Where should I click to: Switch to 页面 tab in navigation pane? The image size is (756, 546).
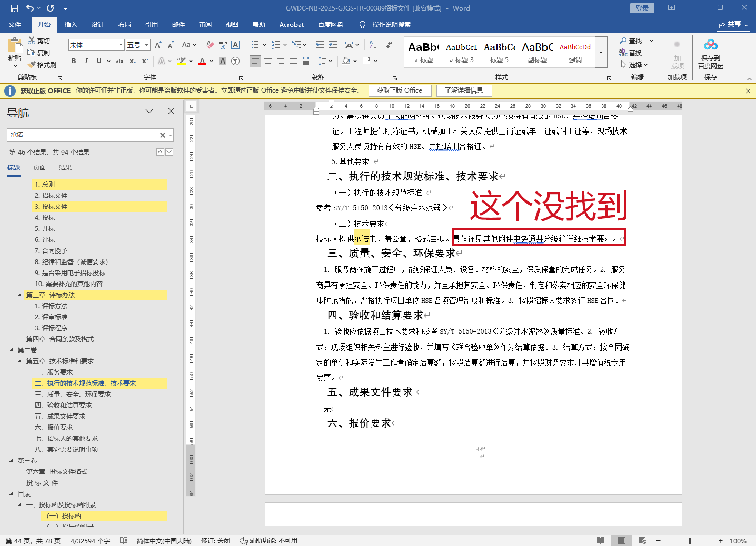click(39, 168)
